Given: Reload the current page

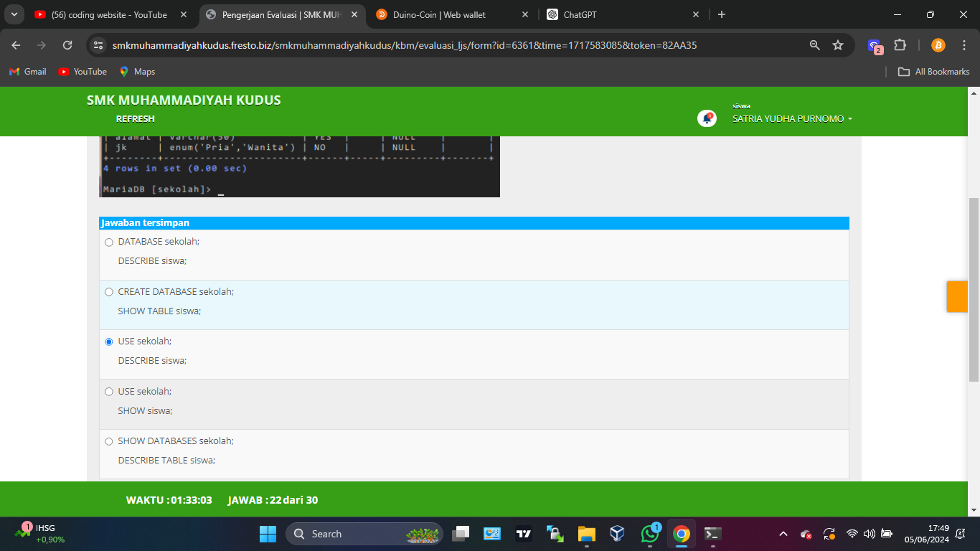Looking at the screenshot, I should pos(67,45).
